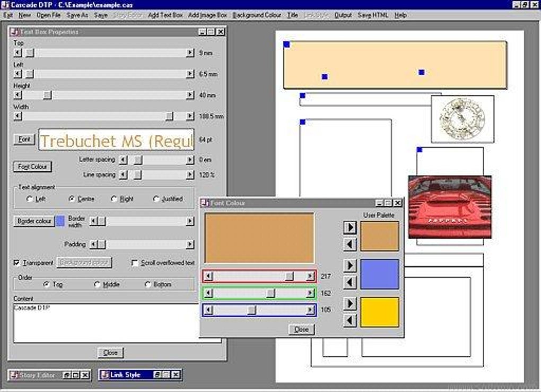The image size is (541, 392).
Task: Click the red colour slider thumb
Action: [x=290, y=276]
